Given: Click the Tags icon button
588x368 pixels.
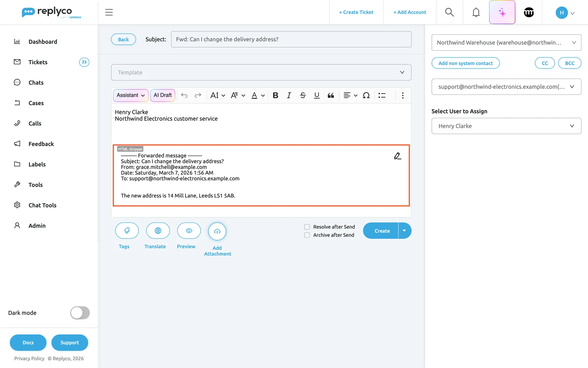Looking at the screenshot, I should coord(127,231).
